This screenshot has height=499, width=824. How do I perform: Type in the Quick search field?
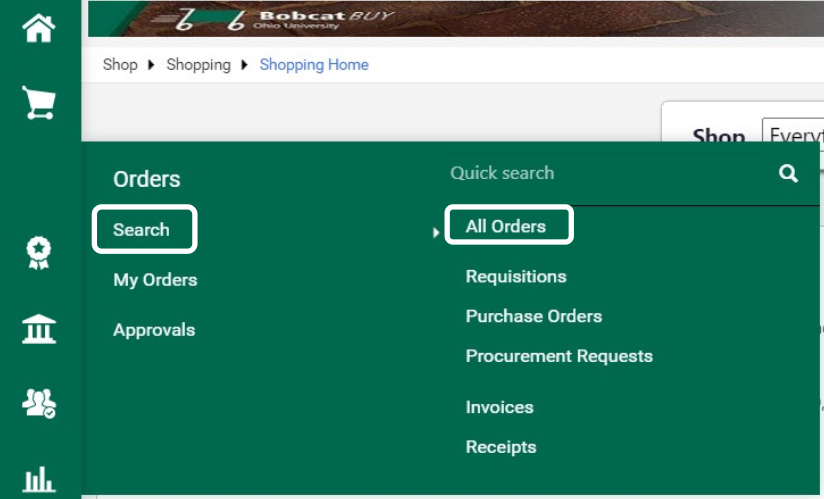click(x=600, y=173)
